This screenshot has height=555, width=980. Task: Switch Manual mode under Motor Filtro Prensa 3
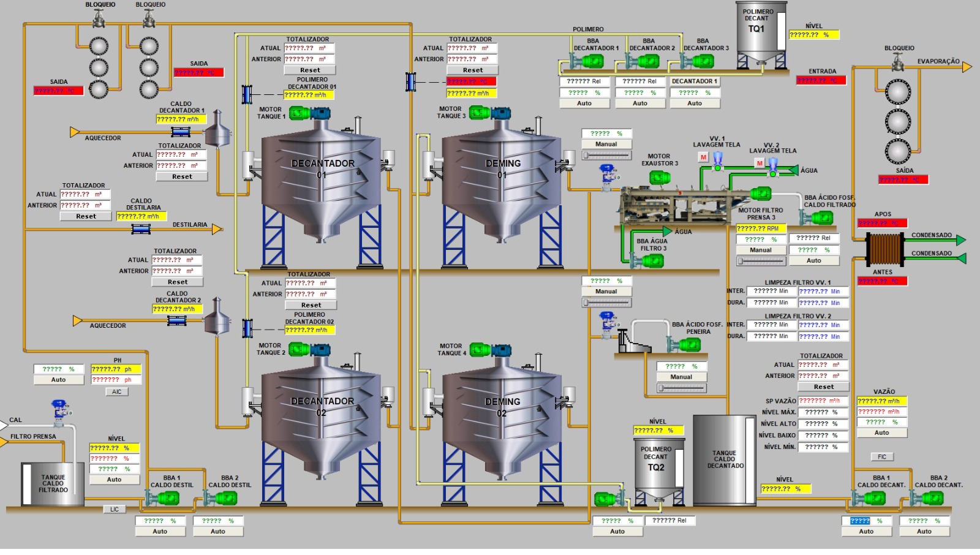tap(760, 250)
